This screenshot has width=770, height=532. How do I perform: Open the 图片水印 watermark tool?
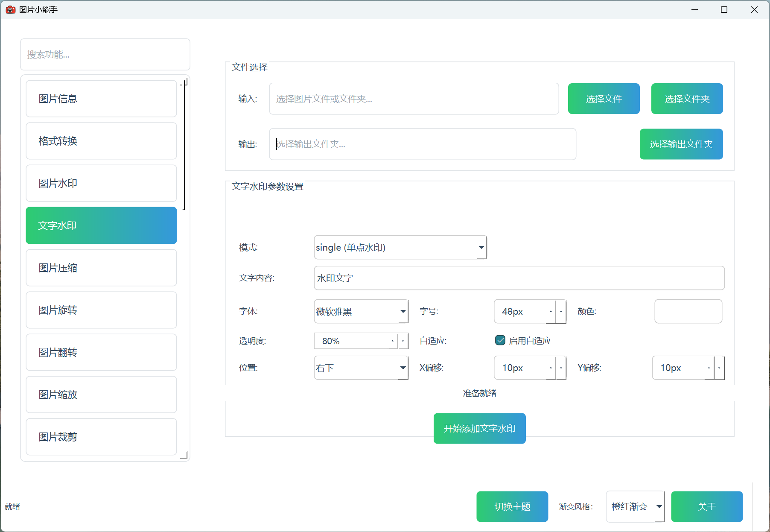point(101,183)
